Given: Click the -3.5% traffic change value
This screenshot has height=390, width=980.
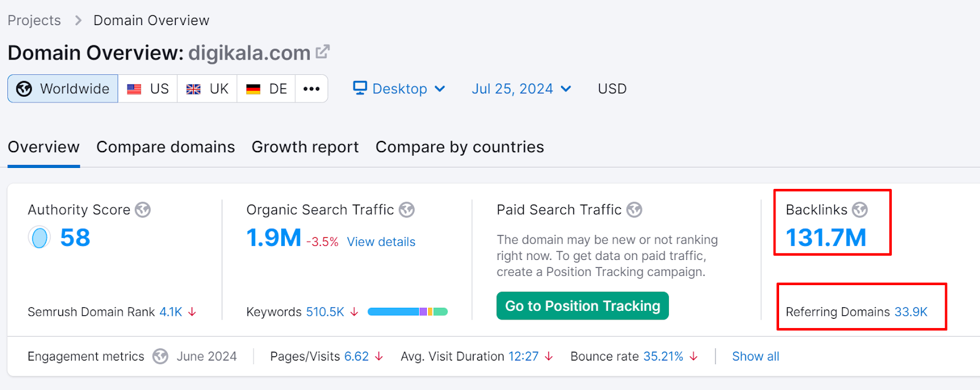Looking at the screenshot, I should pos(322,242).
